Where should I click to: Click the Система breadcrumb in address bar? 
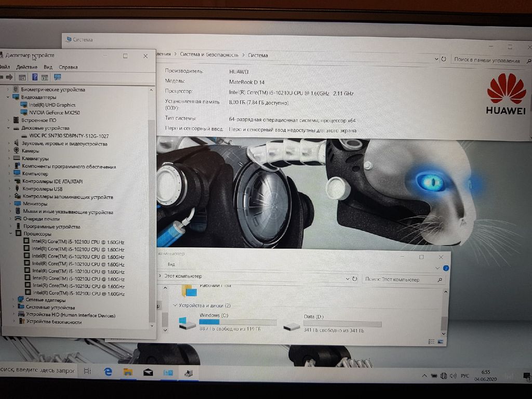coord(258,55)
